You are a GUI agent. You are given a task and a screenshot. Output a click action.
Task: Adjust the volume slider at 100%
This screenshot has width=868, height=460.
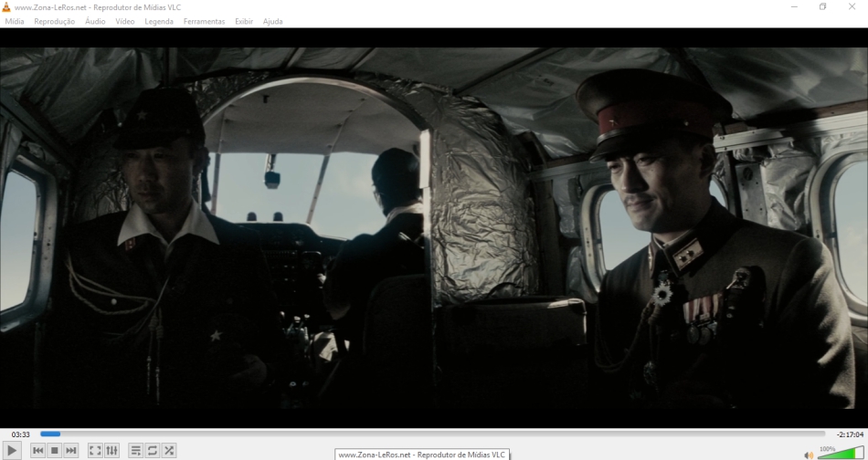tap(841, 453)
